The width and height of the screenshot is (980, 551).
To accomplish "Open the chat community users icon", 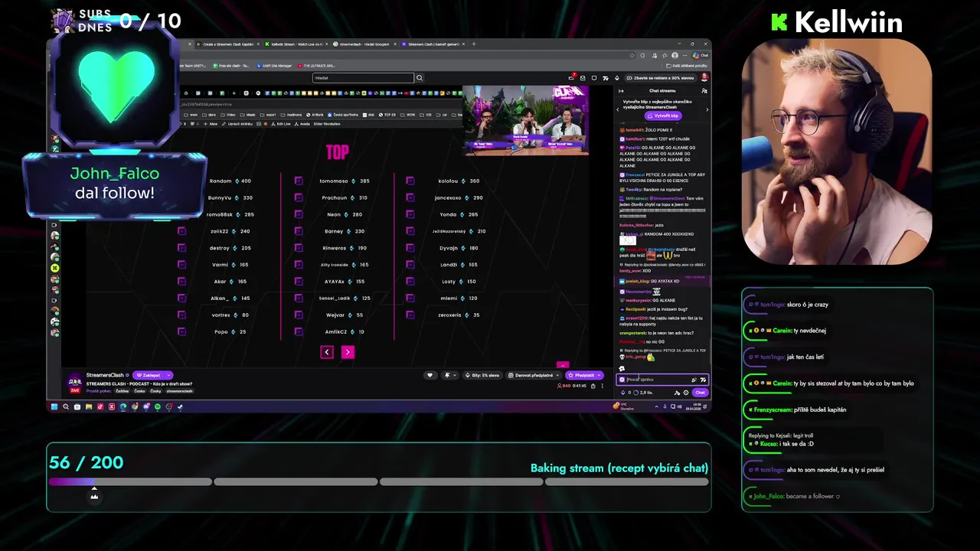I will coord(704,91).
